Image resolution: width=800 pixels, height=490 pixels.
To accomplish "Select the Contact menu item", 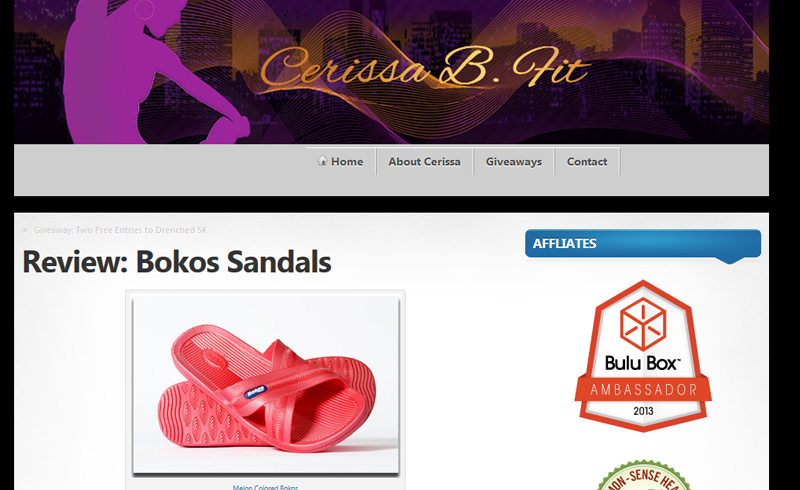I will coord(587,161).
